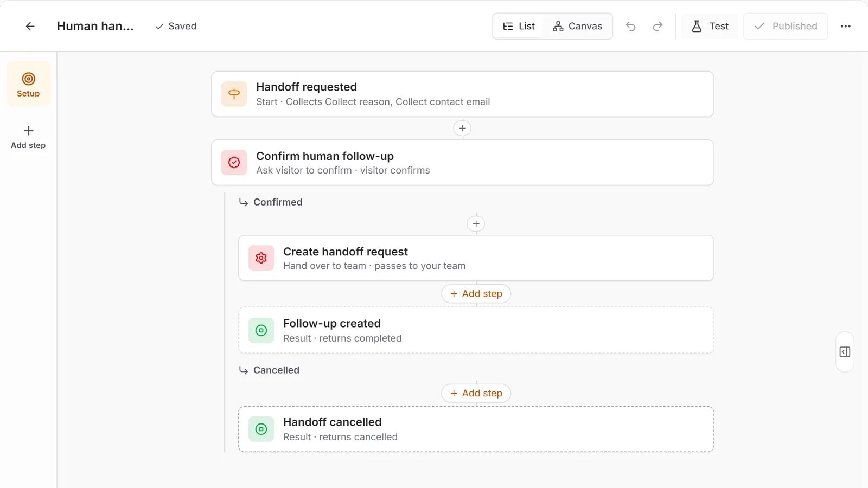Click the Human han... workflow title
The width and height of the screenshot is (868, 488).
tap(95, 26)
